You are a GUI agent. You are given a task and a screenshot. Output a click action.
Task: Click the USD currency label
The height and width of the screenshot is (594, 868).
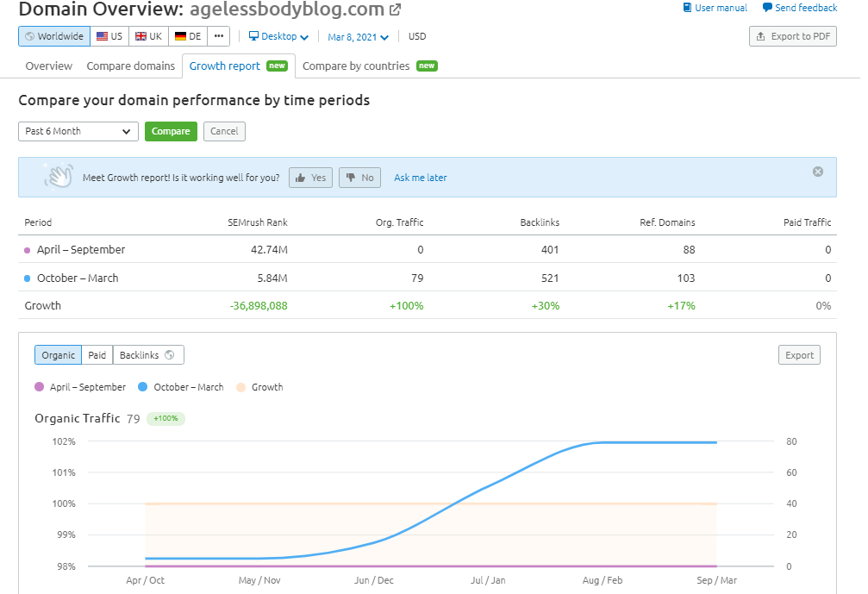(x=417, y=36)
